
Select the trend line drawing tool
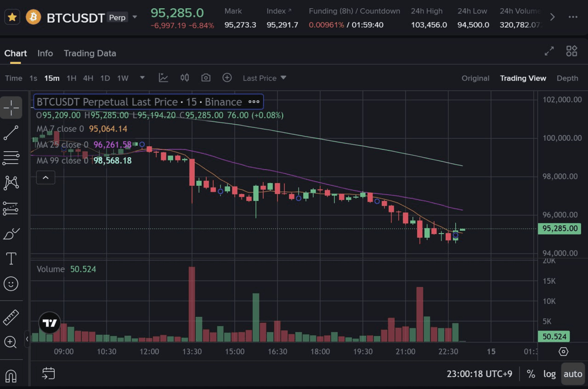(11, 132)
